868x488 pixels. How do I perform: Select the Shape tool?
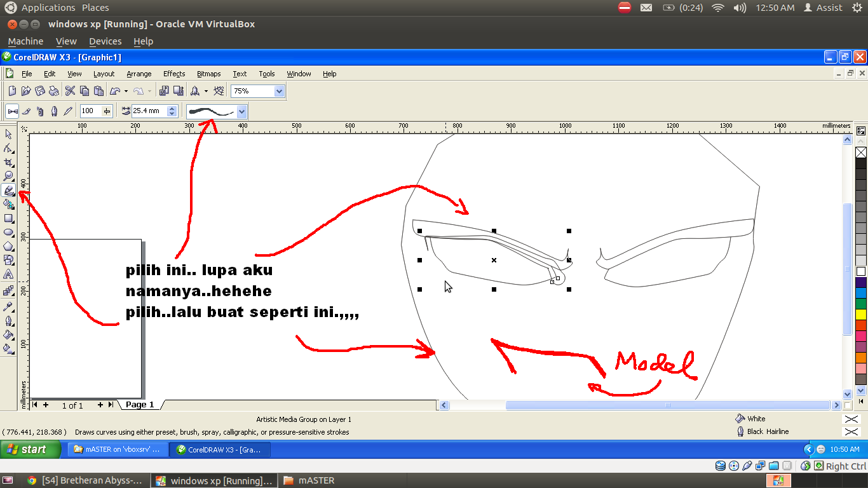point(9,148)
